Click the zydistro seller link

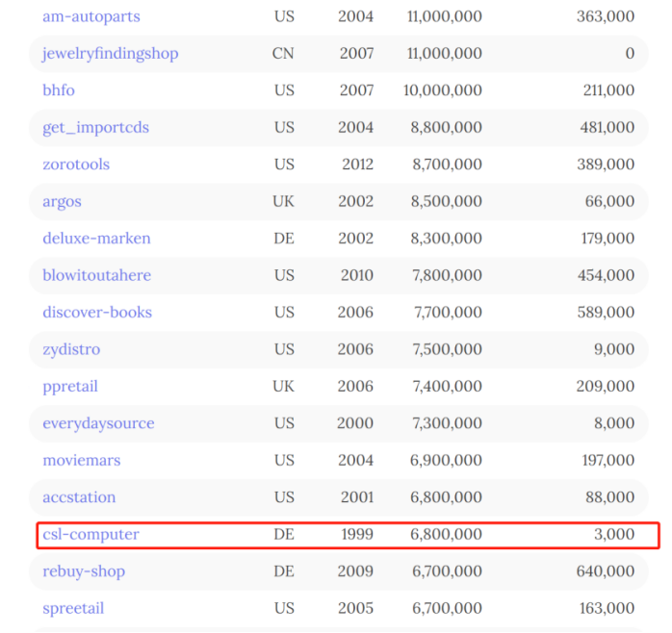71,349
